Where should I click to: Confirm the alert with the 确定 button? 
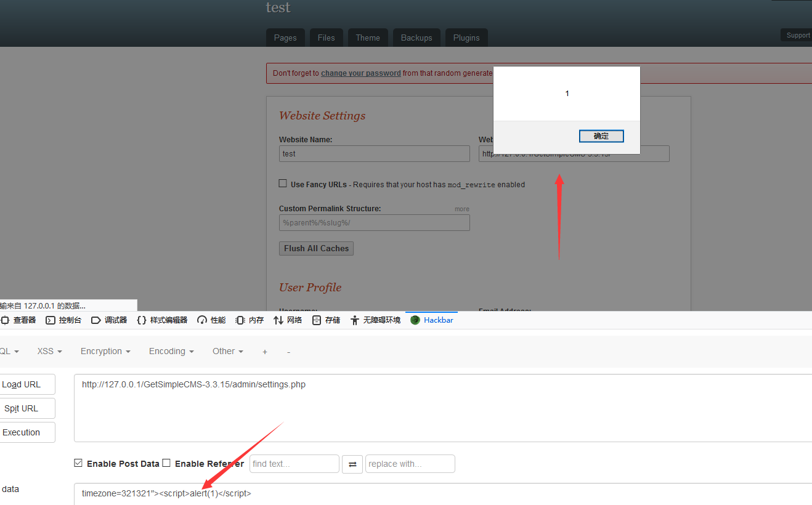pyautogui.click(x=601, y=136)
